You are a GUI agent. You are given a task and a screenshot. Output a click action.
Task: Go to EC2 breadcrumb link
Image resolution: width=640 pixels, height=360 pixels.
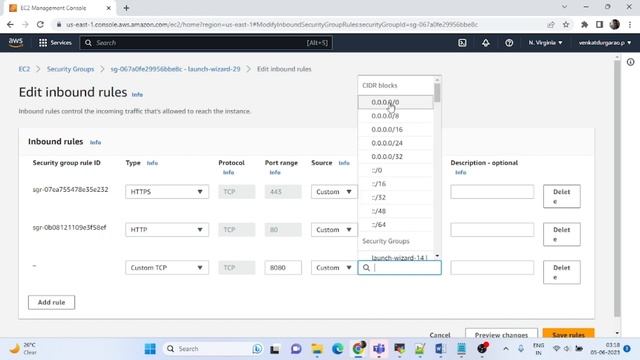point(24,69)
